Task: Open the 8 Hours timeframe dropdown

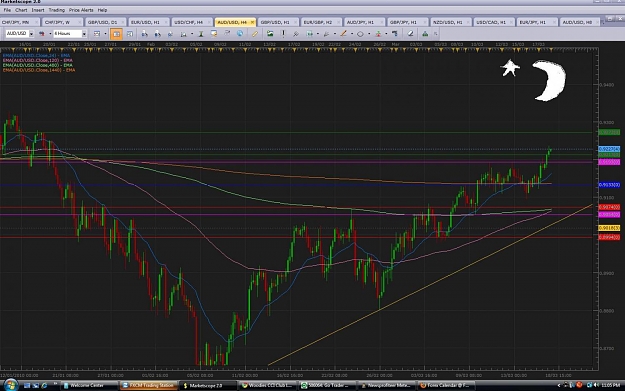Action: (84, 34)
